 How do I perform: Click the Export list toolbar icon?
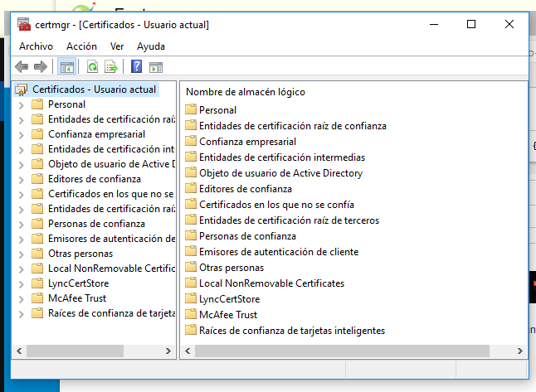point(110,67)
